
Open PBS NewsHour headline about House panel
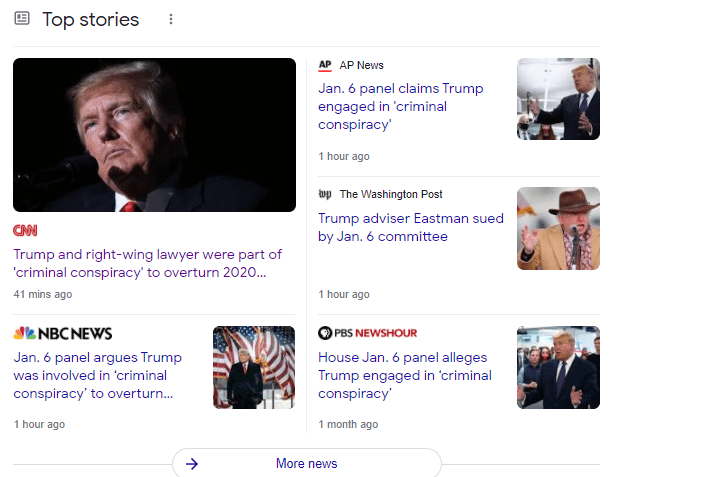pyautogui.click(x=405, y=375)
